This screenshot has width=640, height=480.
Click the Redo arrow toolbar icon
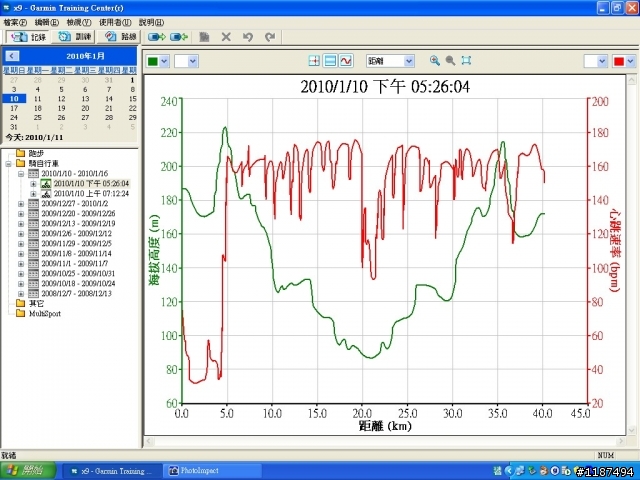[270, 37]
